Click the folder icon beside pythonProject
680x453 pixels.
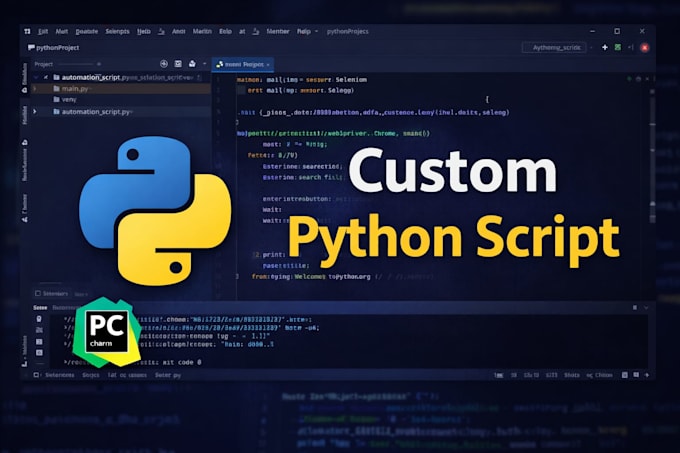(x=31, y=47)
